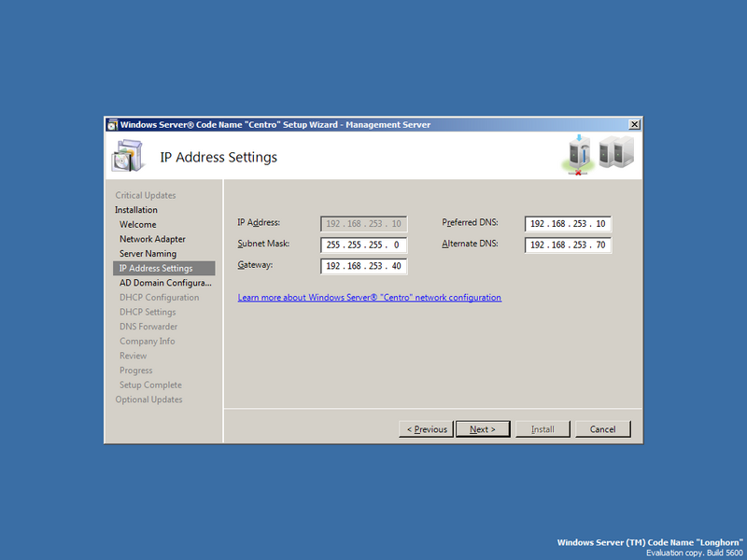747x560 pixels.
Task: Open the Centro network configuration learn more link
Action: click(x=371, y=297)
